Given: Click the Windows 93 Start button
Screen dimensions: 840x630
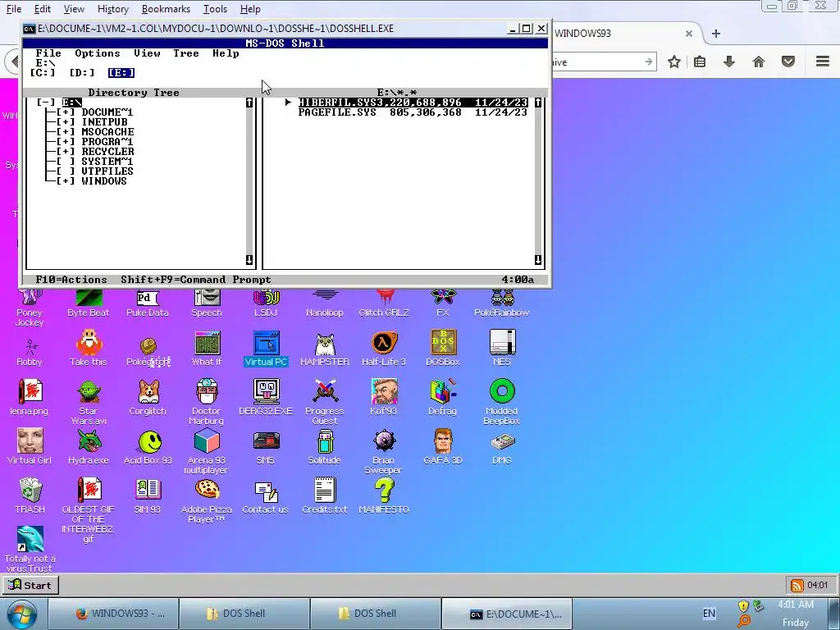Looking at the screenshot, I should pyautogui.click(x=30, y=585).
